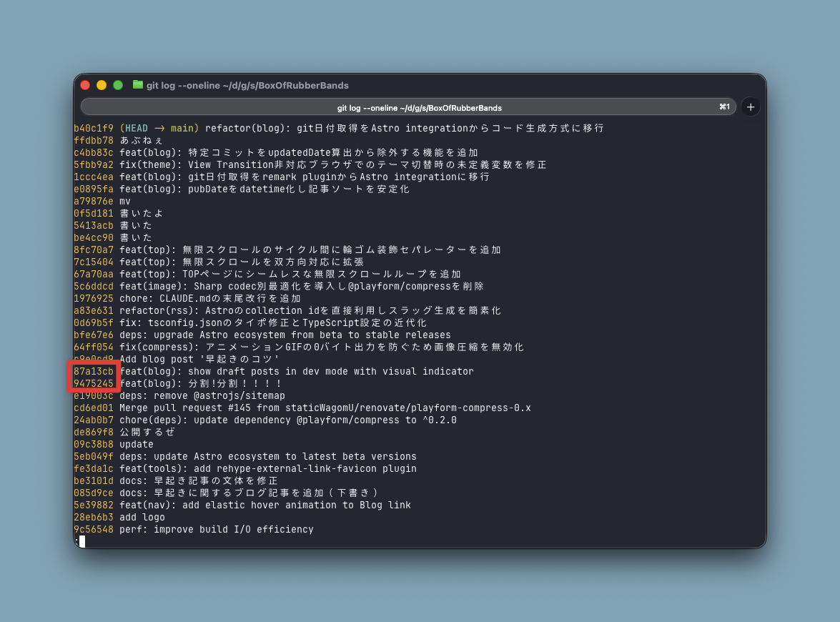
Task: Click commit hash 1976925 for CLAUDE.md chore
Action: tap(94, 298)
